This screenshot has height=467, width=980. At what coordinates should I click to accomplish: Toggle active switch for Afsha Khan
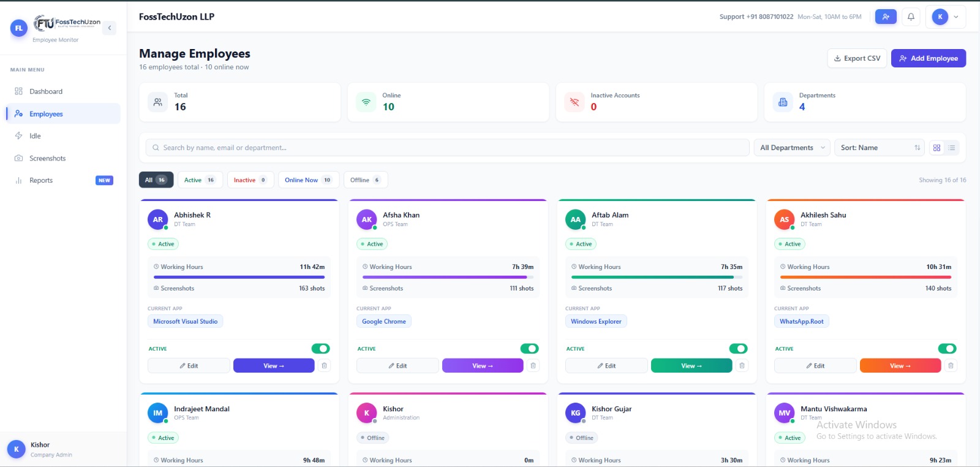[x=530, y=349]
